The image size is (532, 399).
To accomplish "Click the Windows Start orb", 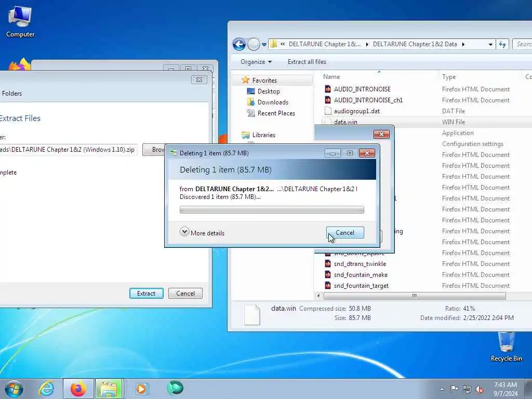I will pyautogui.click(x=14, y=389).
